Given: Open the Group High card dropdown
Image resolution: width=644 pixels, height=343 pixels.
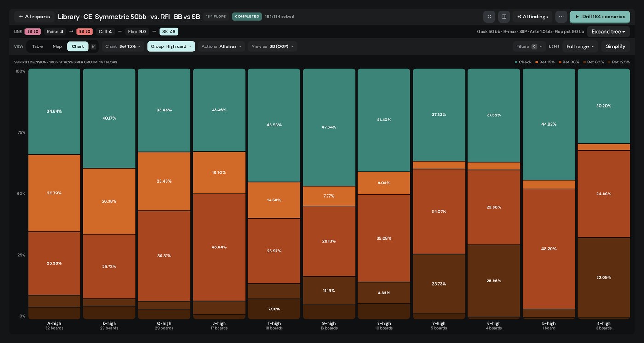Looking at the screenshot, I should click(171, 46).
